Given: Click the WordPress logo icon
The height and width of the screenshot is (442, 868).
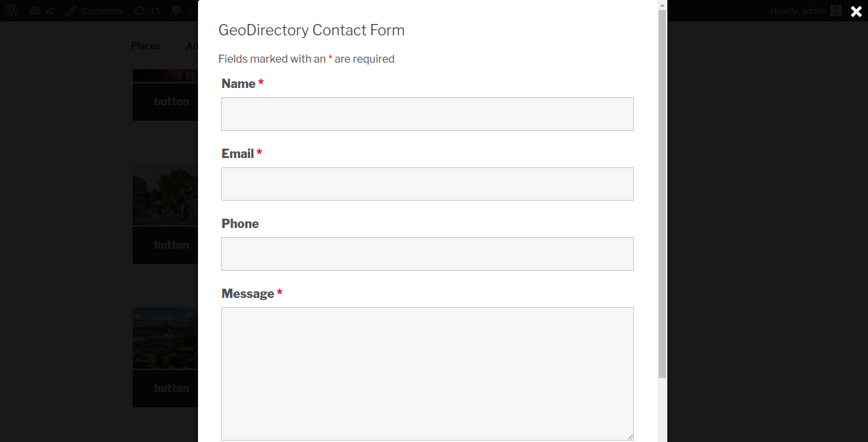Looking at the screenshot, I should coord(11,11).
